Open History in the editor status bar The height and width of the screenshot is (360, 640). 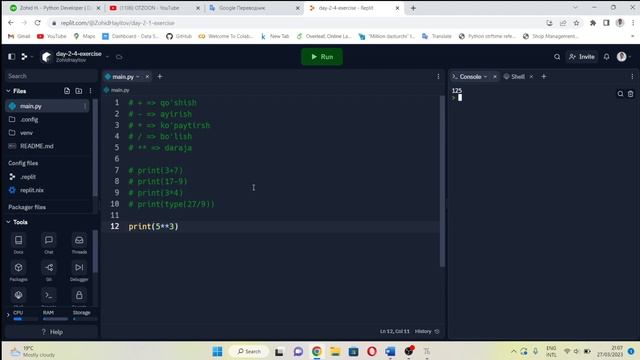[x=427, y=331]
